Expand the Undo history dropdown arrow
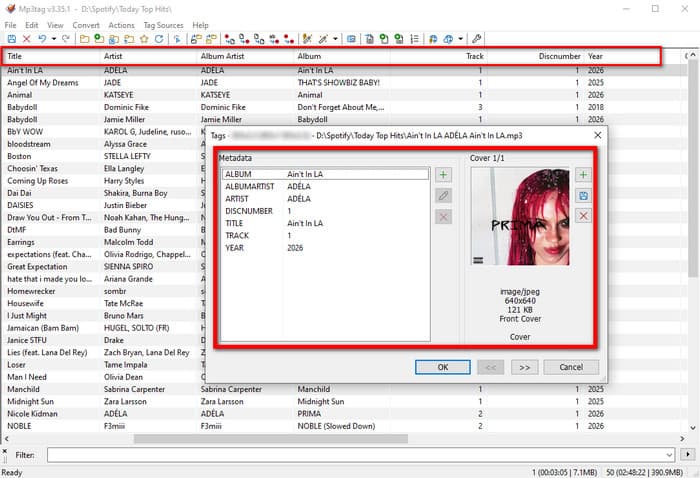The image size is (700, 478). [x=54, y=39]
